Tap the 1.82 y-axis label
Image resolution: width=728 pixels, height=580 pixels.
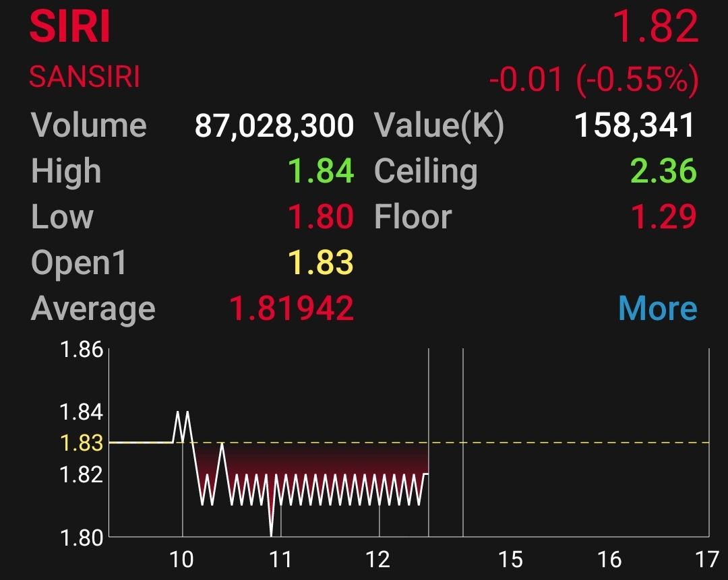pos(82,474)
